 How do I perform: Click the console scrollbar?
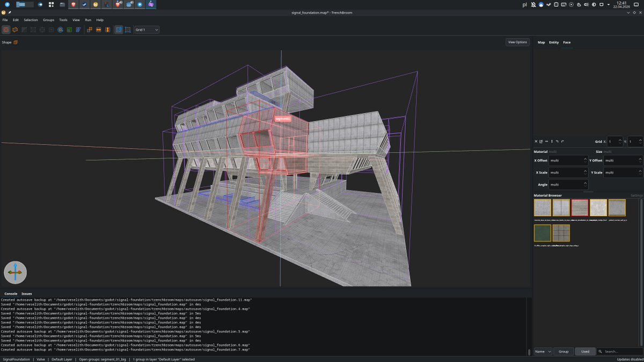point(529,352)
